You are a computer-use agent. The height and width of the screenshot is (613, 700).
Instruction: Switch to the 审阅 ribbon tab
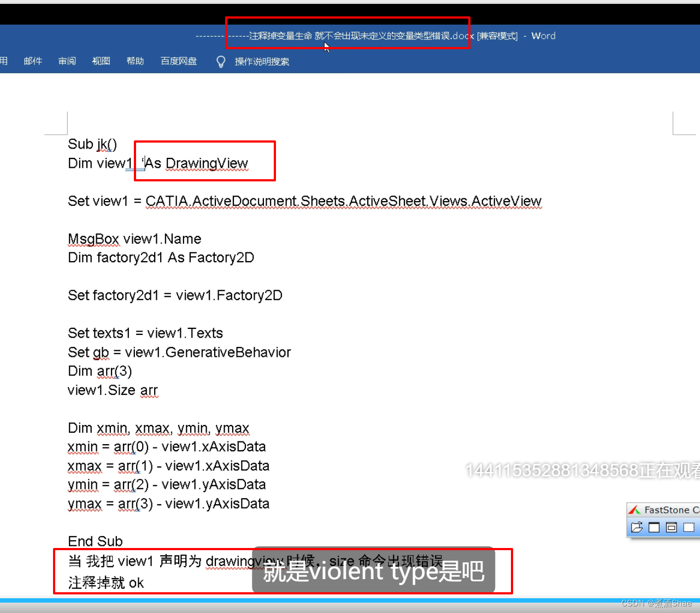(67, 61)
